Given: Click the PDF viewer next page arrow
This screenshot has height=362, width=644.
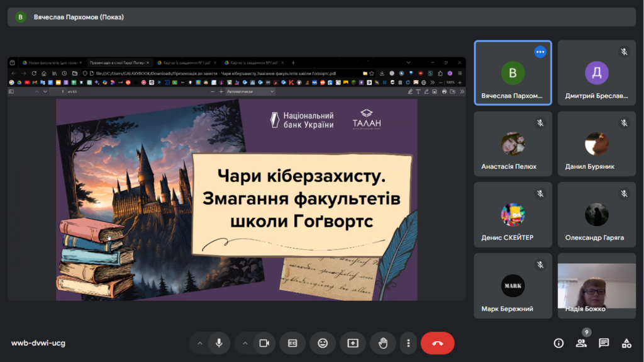Looking at the screenshot, I should (x=45, y=91).
